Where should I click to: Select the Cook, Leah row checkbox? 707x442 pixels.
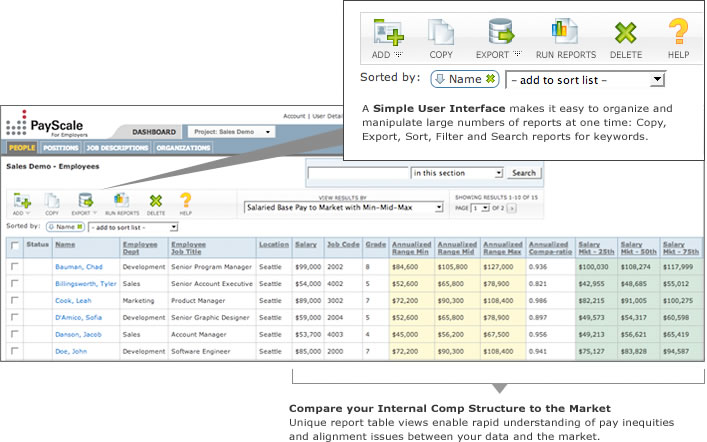click(x=15, y=300)
